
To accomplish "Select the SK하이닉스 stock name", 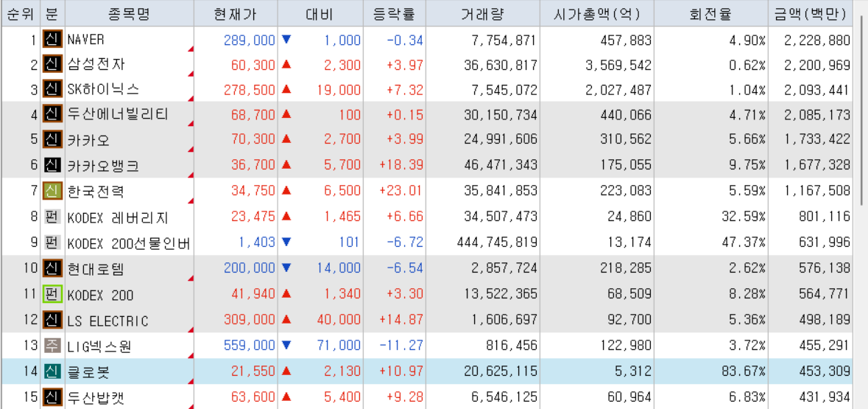I will coord(104,90).
